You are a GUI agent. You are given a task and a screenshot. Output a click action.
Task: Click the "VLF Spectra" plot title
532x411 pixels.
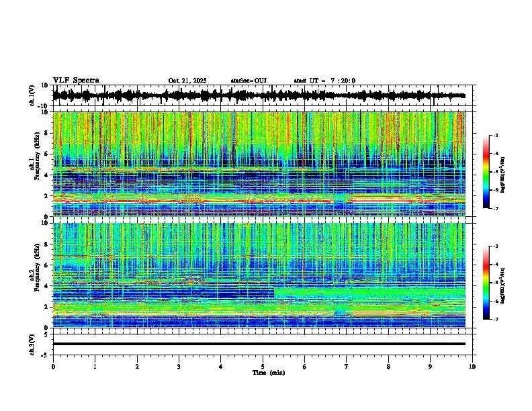click(76, 81)
